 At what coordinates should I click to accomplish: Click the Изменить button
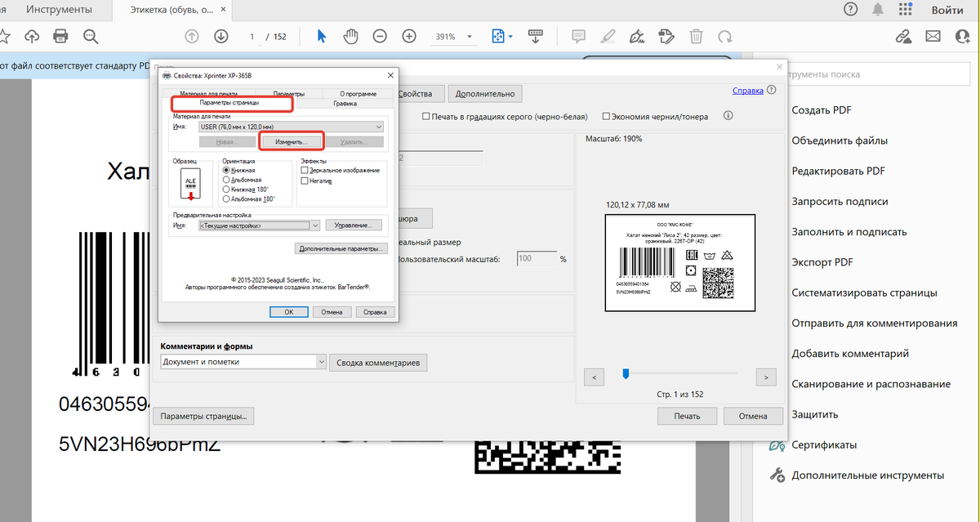(x=291, y=141)
